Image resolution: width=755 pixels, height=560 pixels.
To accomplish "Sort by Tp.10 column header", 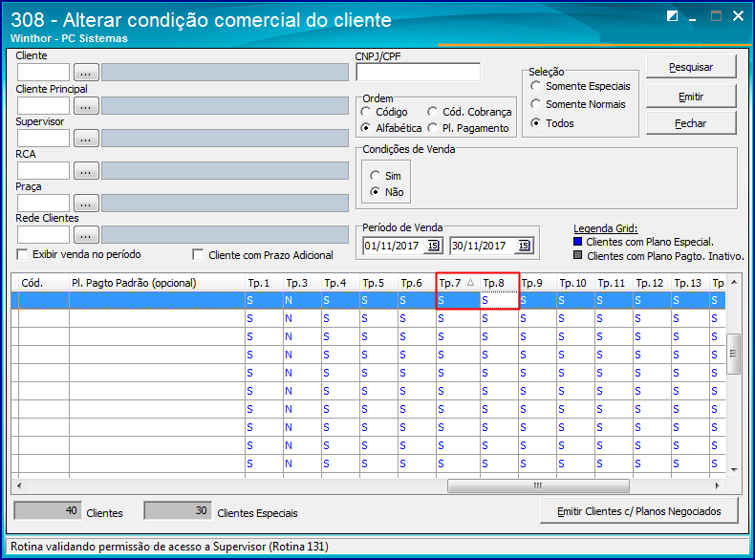I will (x=576, y=283).
